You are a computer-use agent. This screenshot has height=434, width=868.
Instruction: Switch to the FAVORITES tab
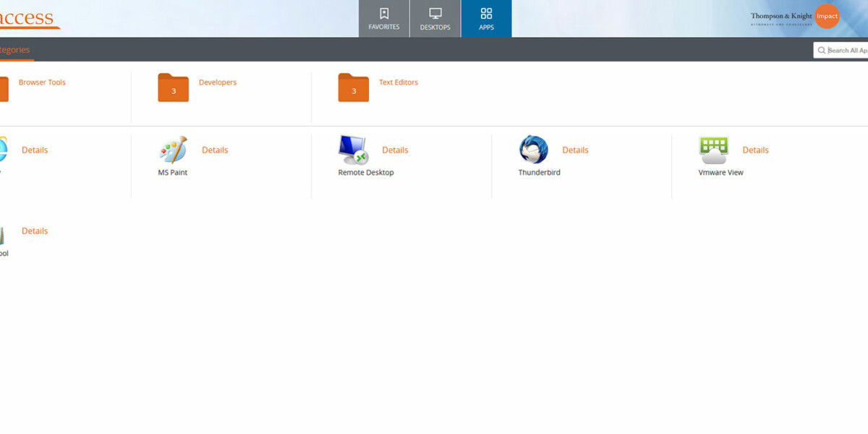point(383,19)
